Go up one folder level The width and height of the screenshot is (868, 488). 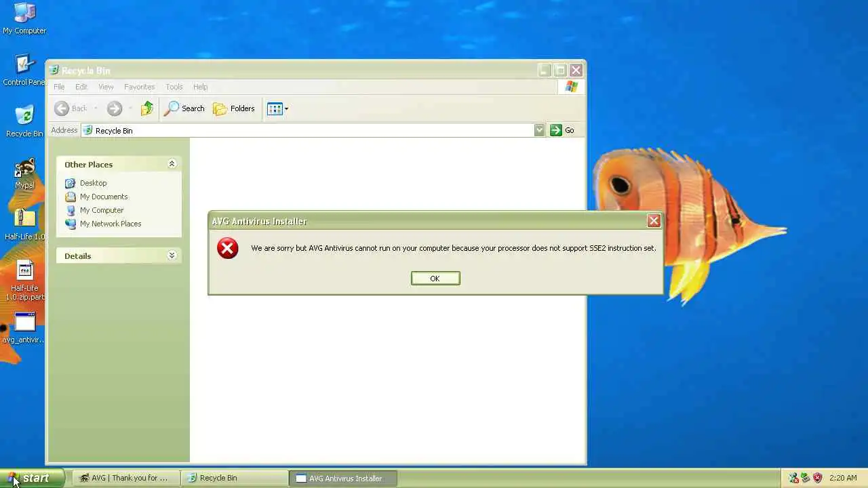pyautogui.click(x=147, y=108)
